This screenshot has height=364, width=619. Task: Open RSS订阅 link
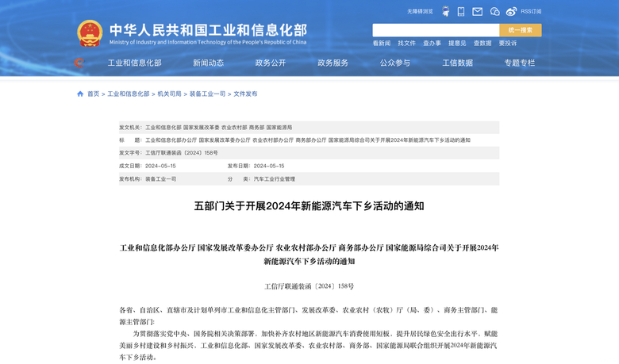pos(531,11)
